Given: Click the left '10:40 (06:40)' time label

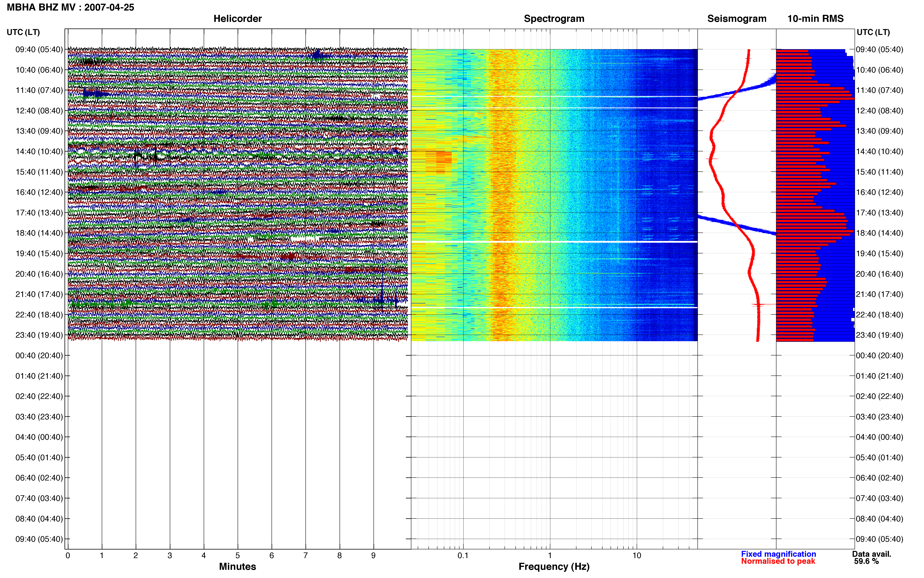Looking at the screenshot, I should pyautogui.click(x=39, y=70).
